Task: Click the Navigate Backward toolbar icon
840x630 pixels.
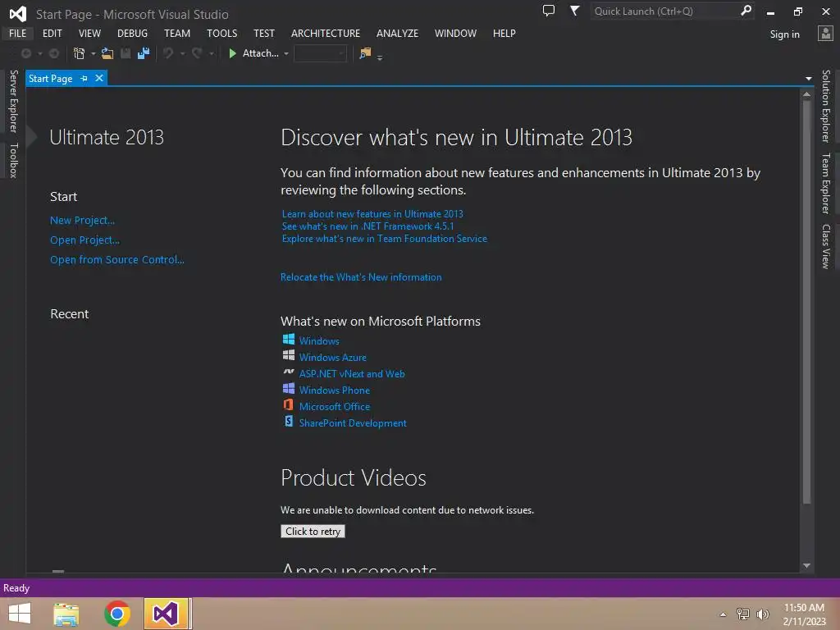Action: click(x=25, y=53)
